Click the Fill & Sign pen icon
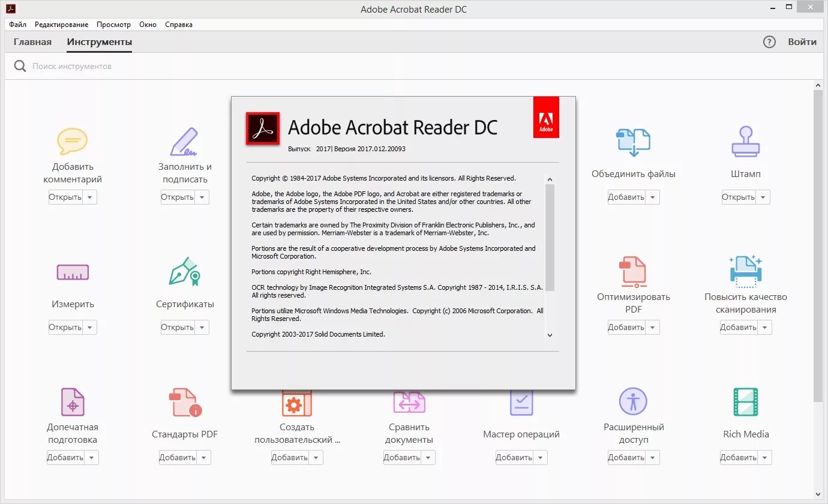The width and height of the screenshot is (828, 504). [184, 142]
